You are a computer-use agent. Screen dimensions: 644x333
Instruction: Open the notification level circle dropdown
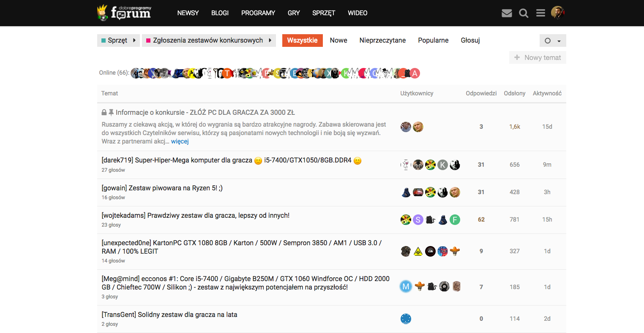[x=553, y=41]
